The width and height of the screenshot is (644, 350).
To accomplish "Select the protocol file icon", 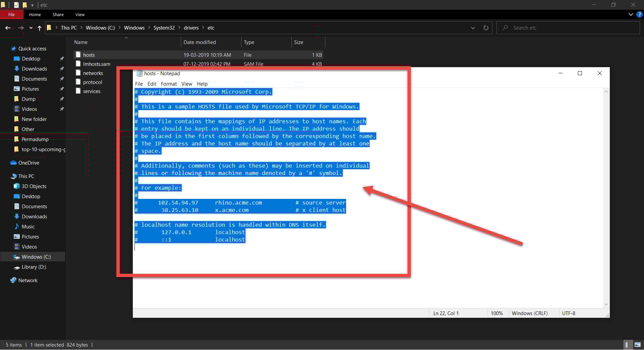I will [78, 82].
